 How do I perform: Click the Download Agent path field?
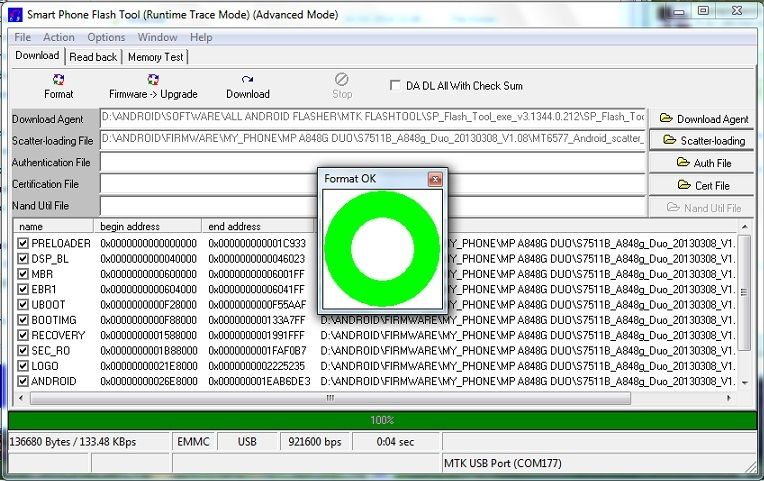click(x=373, y=117)
